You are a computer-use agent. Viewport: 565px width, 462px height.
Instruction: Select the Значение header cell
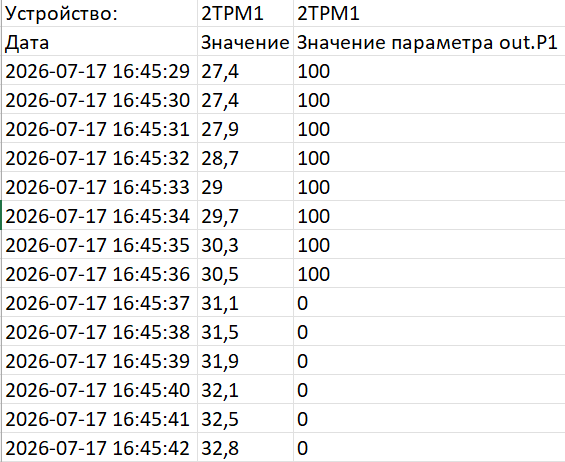245,41
